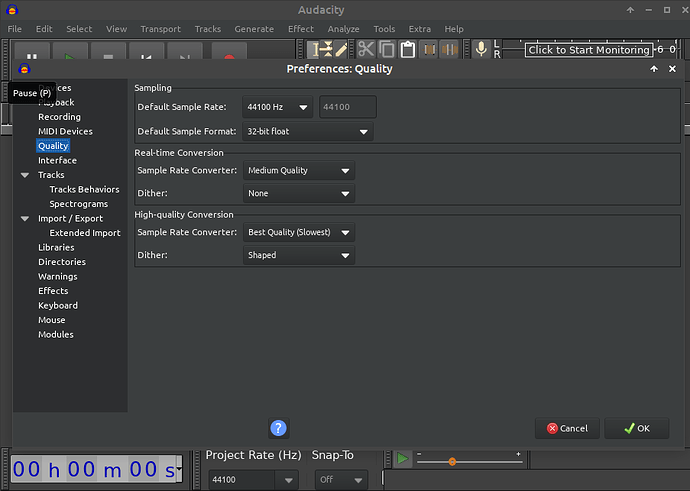Open Real-time Sample Rate Converter dropdown
Viewport: 690px width, 491px height.
tap(299, 170)
